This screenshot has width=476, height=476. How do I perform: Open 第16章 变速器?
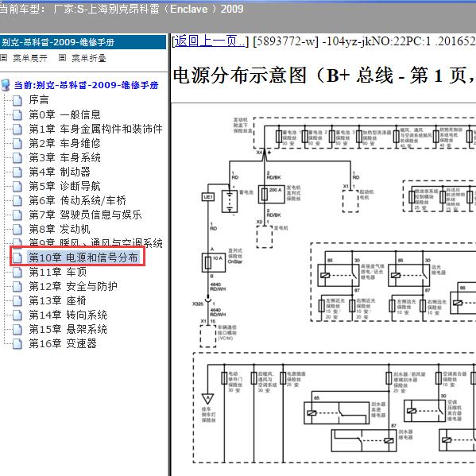pyautogui.click(x=63, y=343)
